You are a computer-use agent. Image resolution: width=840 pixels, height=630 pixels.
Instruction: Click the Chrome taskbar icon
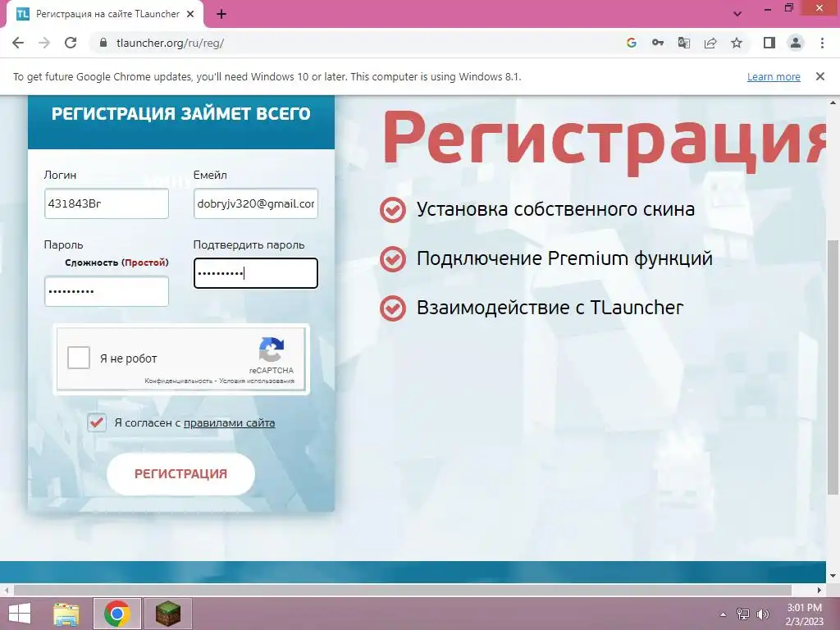(117, 614)
